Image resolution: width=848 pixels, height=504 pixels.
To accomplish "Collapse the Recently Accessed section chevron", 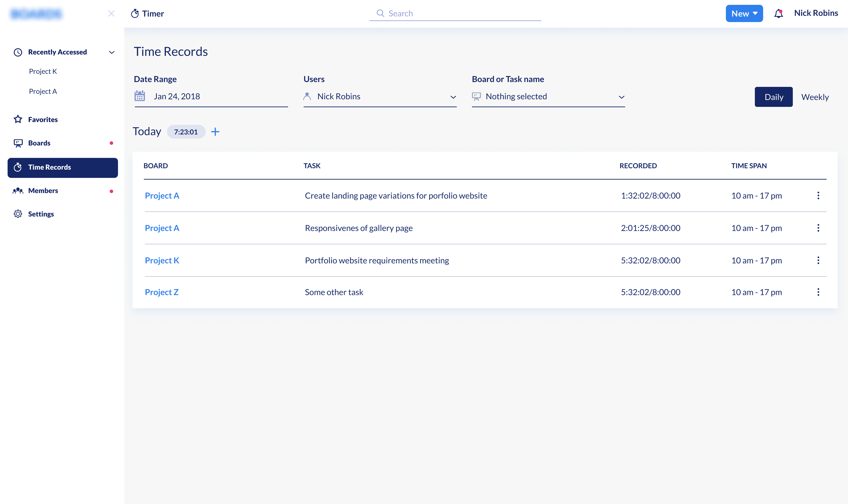I will click(112, 52).
